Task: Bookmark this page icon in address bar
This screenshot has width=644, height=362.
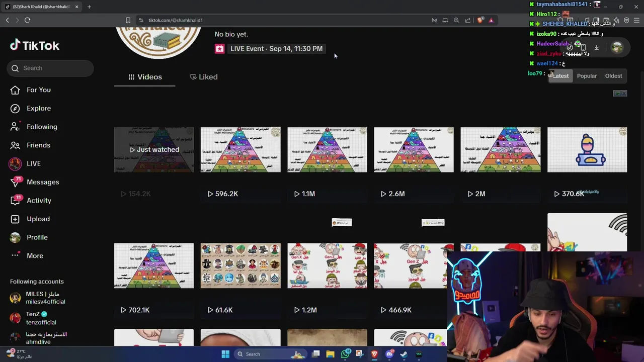Action: click(x=128, y=20)
